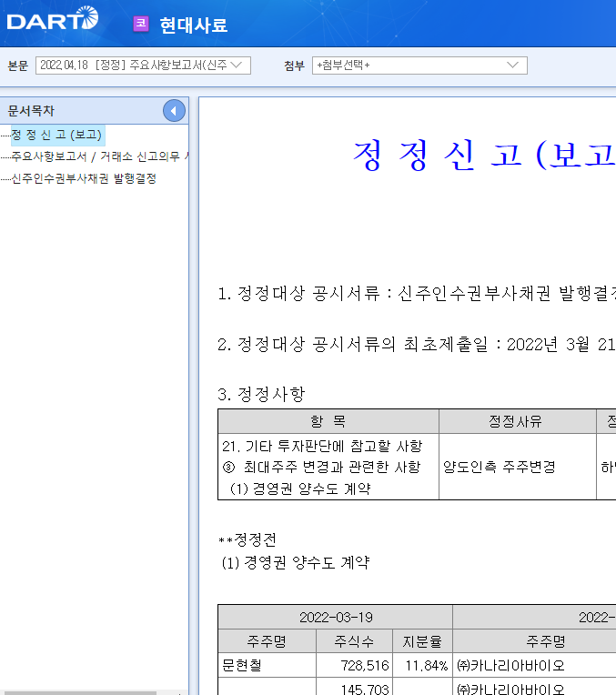Viewport: 616px width, 695px height.
Task: Click line 1. 정정대상 공시서류
Action: tap(417, 294)
